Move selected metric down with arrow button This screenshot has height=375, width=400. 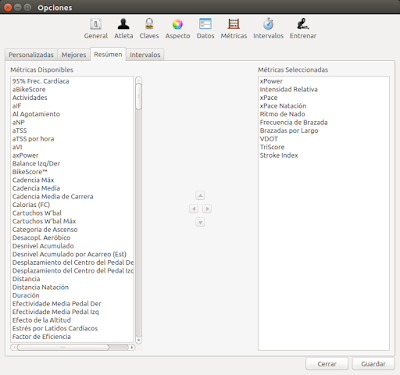(x=200, y=222)
